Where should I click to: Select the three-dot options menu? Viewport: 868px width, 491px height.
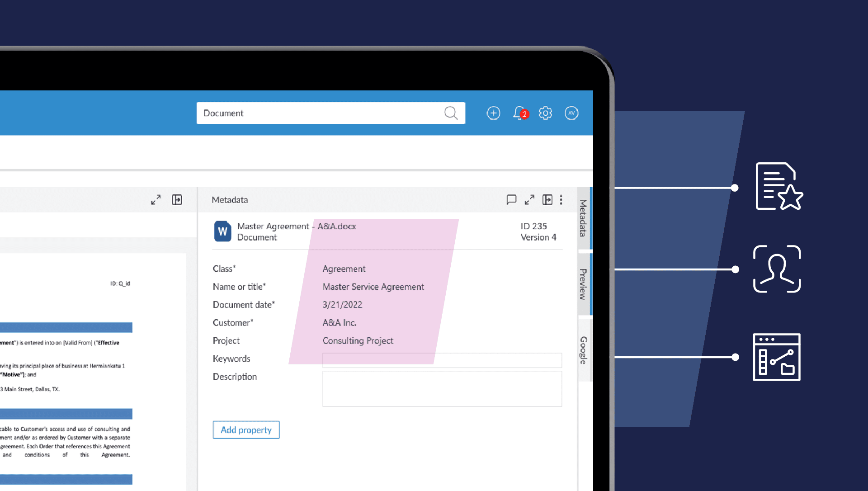click(561, 200)
